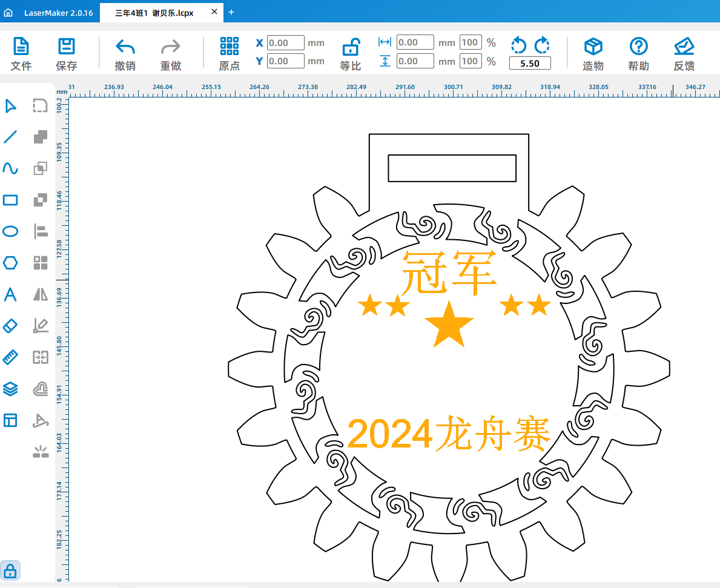Choose the polygon tool
Screen dimensions: 720x588
[x=11, y=263]
